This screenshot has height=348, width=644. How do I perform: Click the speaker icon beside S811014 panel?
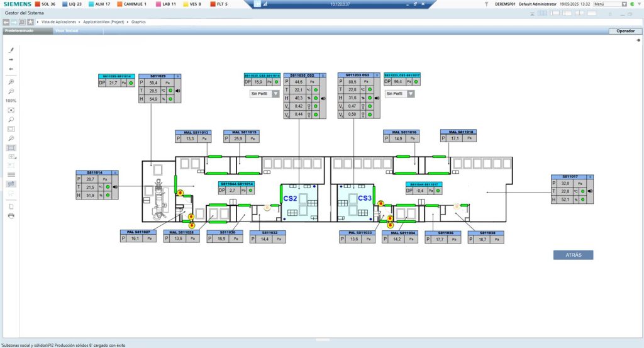point(115,187)
